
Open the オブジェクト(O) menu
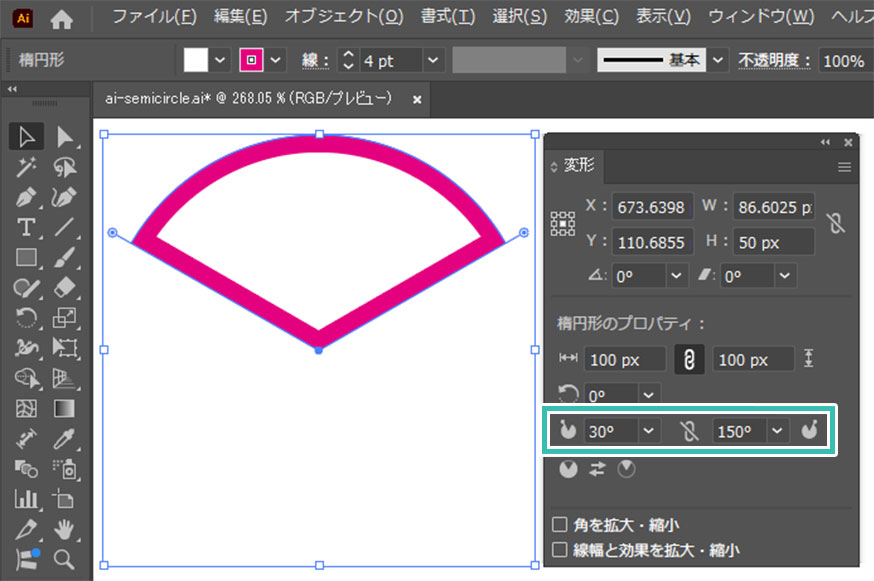[x=344, y=17]
